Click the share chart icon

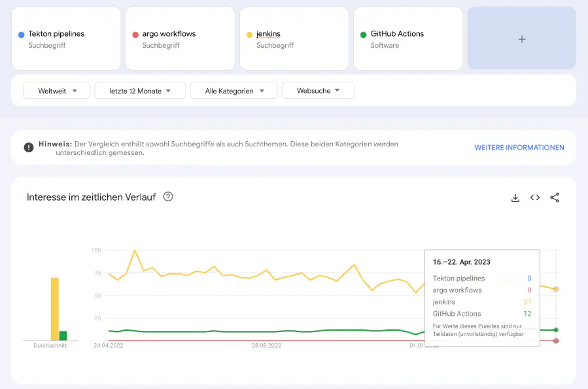coord(555,197)
